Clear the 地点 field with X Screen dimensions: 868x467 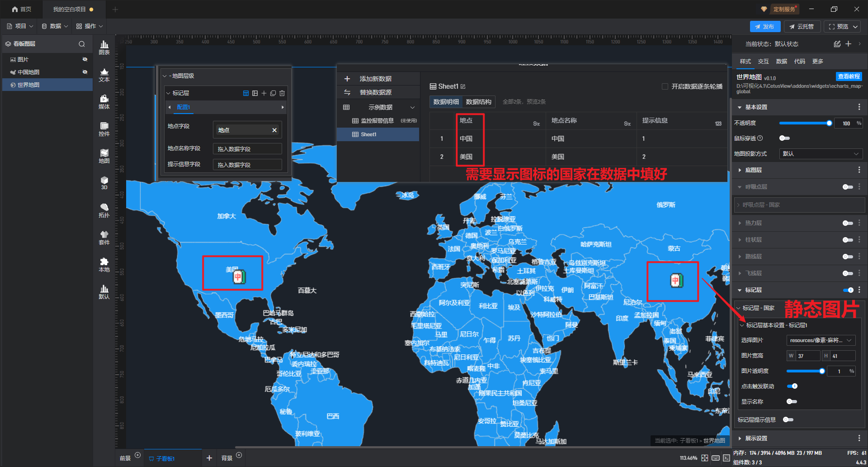coord(274,130)
